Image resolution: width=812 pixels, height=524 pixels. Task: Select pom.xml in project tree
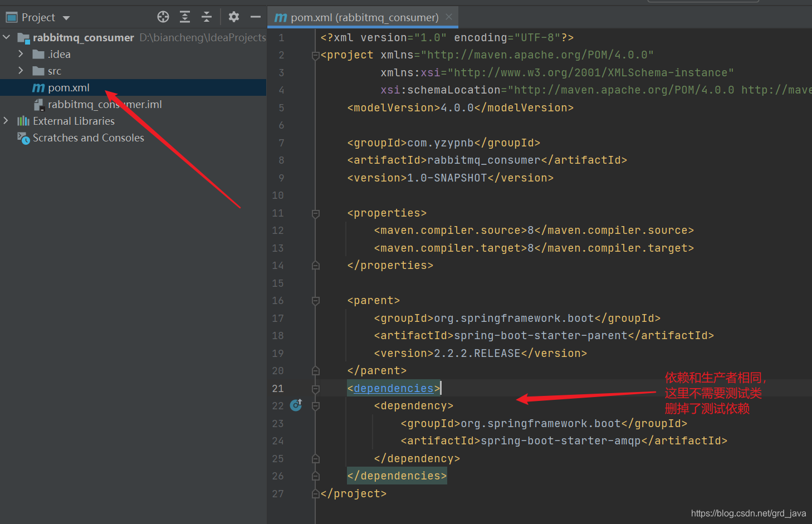click(x=133, y=87)
